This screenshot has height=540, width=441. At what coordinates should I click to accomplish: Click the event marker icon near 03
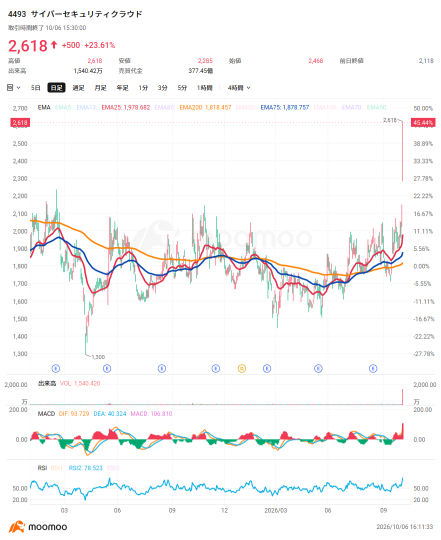click(56, 368)
